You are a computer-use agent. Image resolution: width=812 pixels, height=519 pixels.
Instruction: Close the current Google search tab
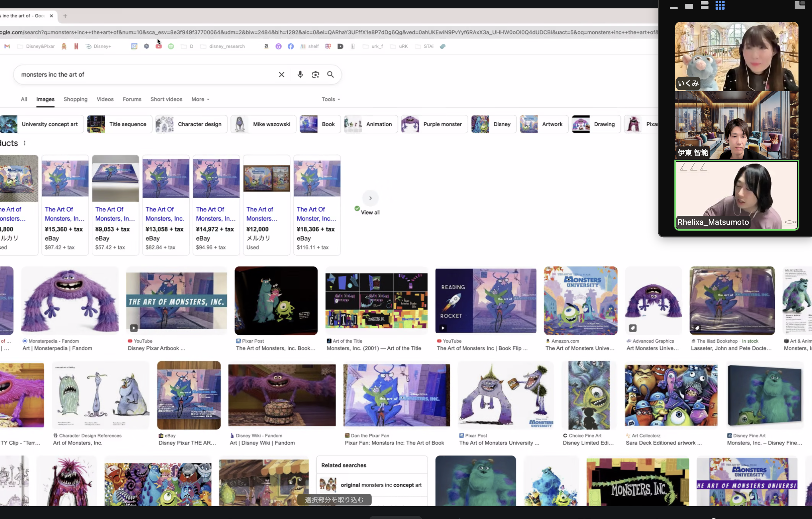click(51, 16)
